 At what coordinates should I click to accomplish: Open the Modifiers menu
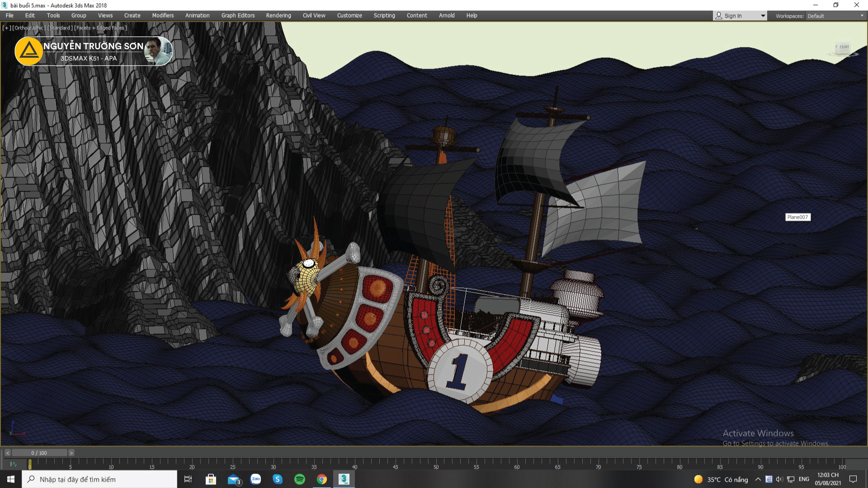pos(163,15)
